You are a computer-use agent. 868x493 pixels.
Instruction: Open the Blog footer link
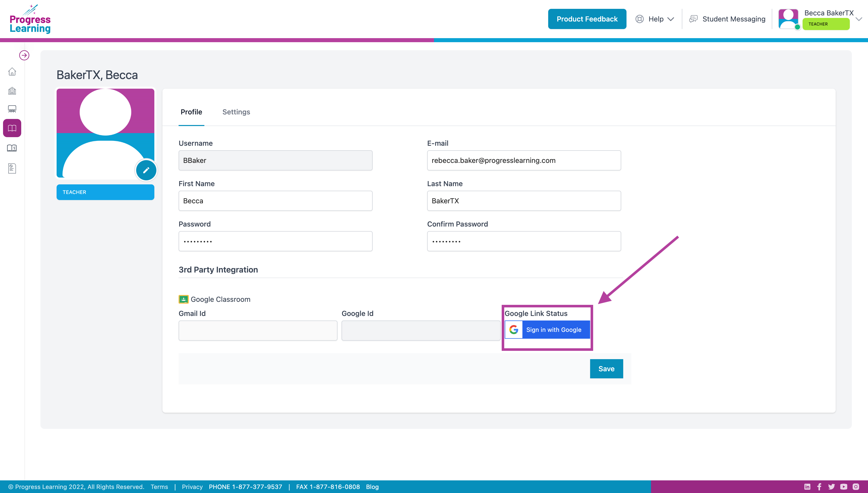pyautogui.click(x=372, y=487)
